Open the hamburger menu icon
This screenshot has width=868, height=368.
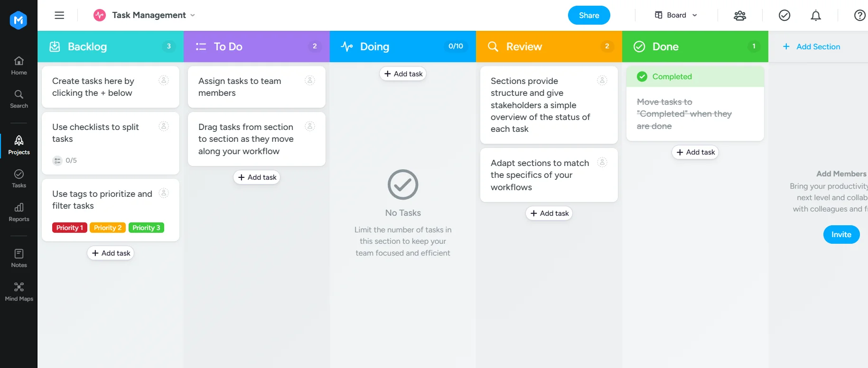tap(59, 15)
